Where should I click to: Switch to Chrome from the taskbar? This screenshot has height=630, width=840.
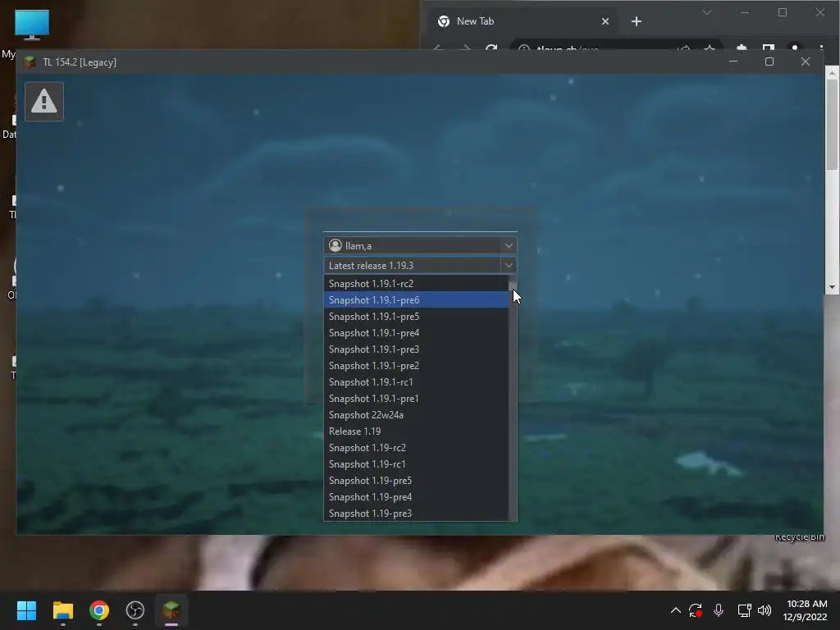coord(99,610)
